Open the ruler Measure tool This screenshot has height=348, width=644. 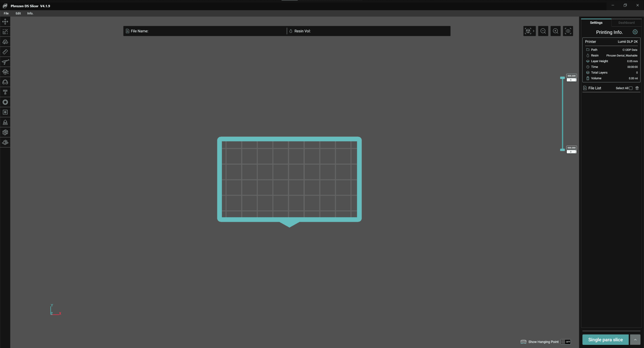point(5,52)
